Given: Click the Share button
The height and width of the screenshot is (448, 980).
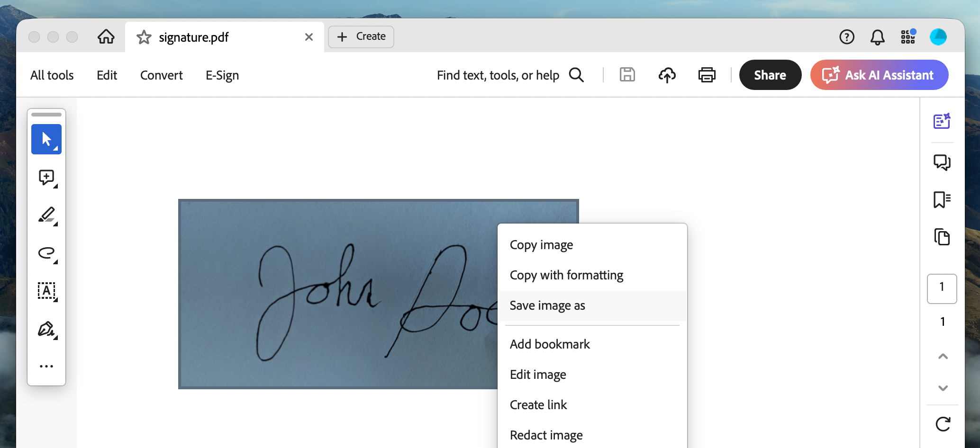Looking at the screenshot, I should (770, 75).
